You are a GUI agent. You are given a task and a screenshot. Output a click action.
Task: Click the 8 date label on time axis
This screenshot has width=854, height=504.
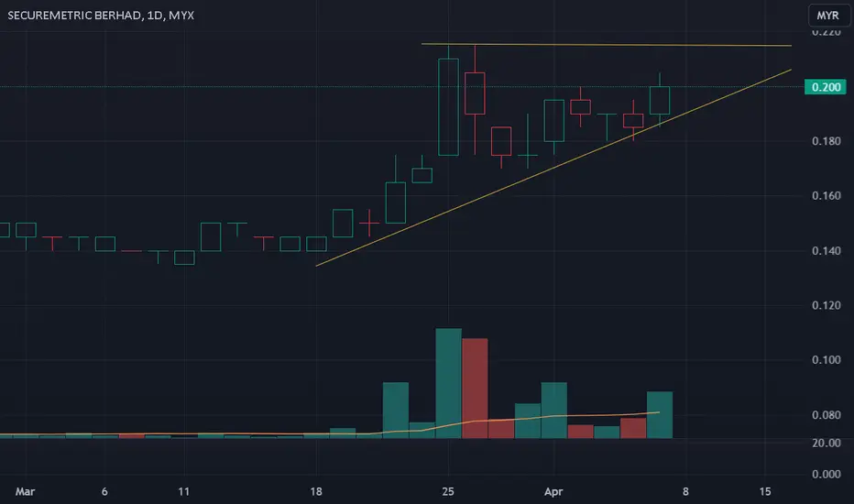(x=685, y=491)
